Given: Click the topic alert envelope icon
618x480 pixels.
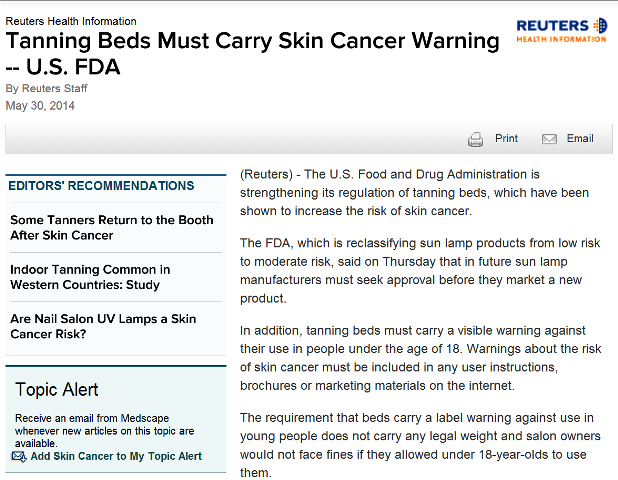Looking at the screenshot, I should point(19,457).
